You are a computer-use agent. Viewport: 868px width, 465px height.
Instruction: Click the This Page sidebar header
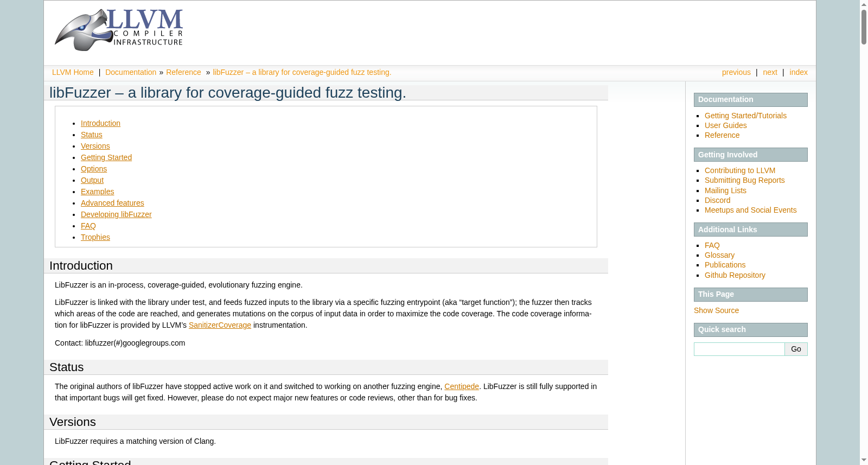tap(751, 295)
